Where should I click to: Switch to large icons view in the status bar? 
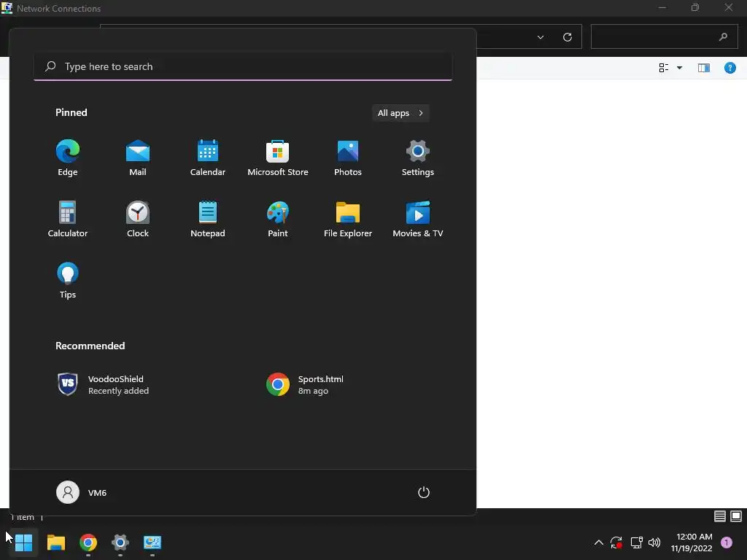coord(736,516)
